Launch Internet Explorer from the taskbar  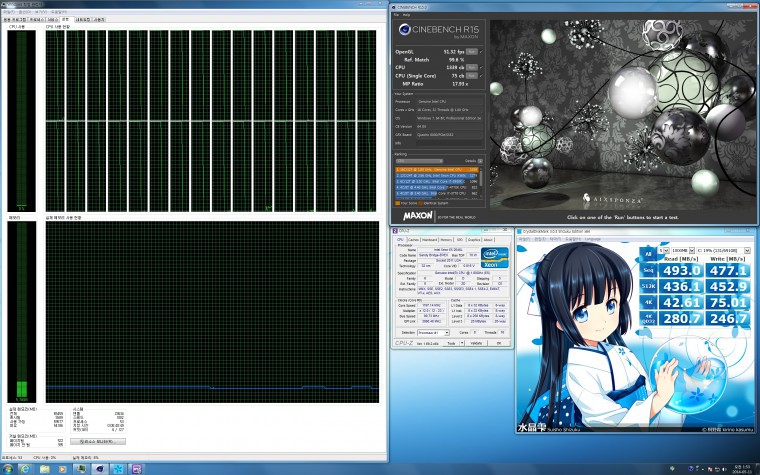point(25,469)
